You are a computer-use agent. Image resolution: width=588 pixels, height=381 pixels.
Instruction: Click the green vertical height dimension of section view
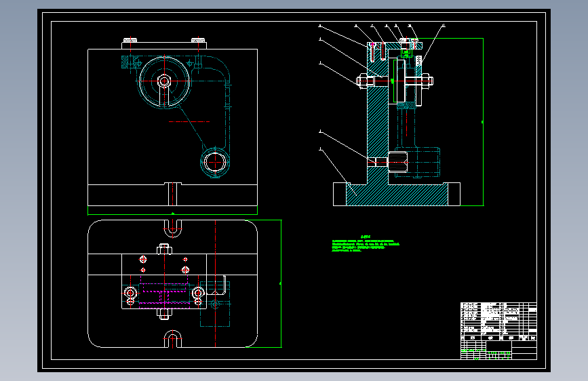tap(483, 122)
